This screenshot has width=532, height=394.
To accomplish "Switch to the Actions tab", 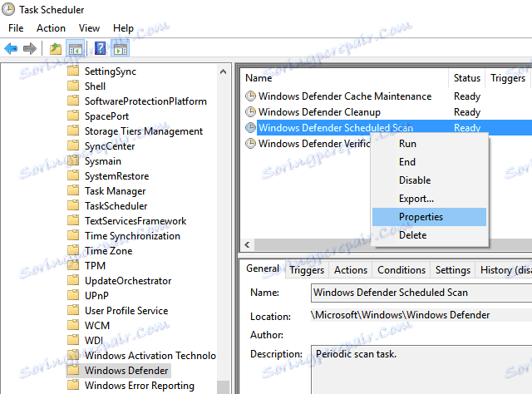I will [x=351, y=270].
